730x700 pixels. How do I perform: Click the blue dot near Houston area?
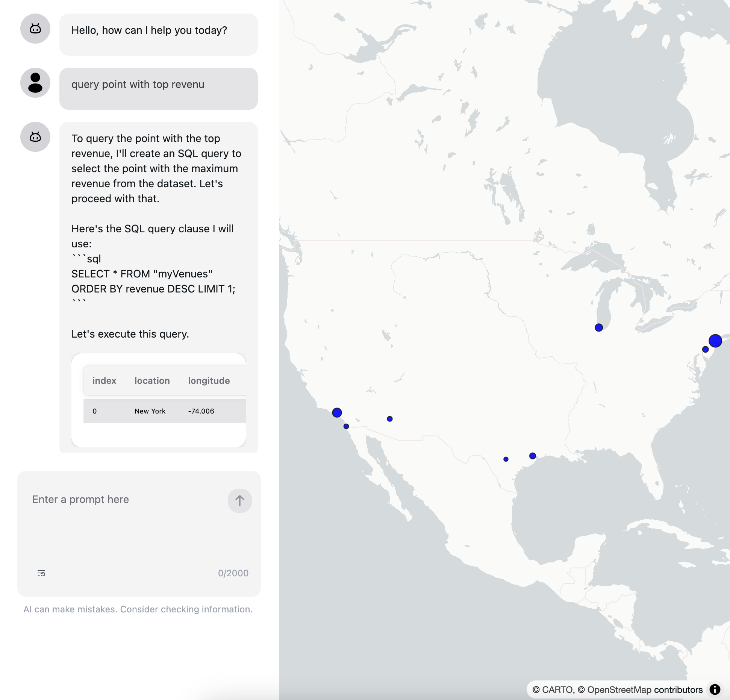(x=535, y=455)
